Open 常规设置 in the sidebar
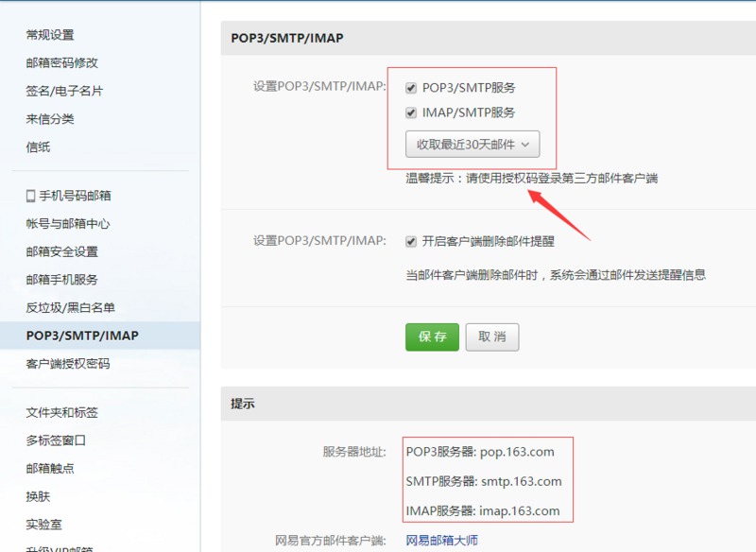This screenshot has width=756, height=552. pyautogui.click(x=50, y=35)
